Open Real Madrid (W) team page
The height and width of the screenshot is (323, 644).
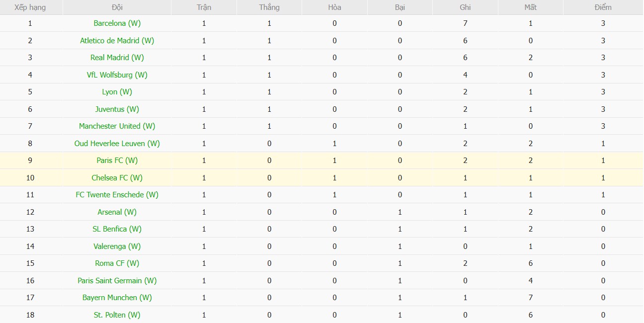117,58
